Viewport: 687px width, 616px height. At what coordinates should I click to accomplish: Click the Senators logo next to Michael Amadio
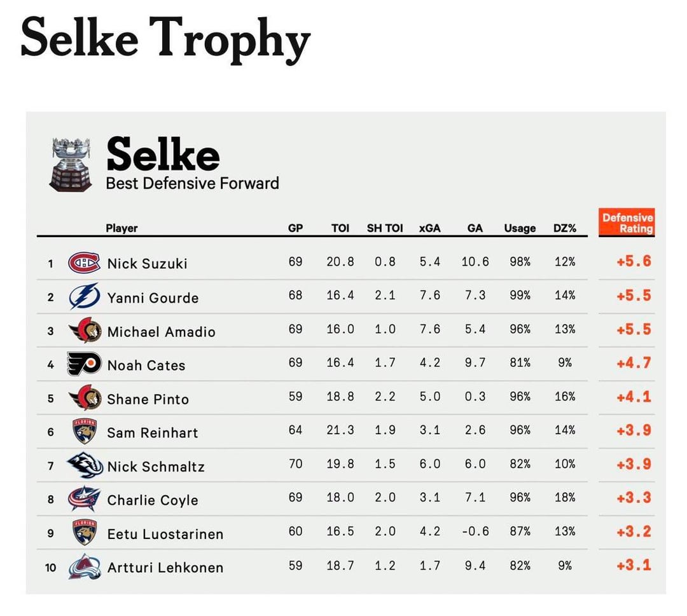click(84, 331)
